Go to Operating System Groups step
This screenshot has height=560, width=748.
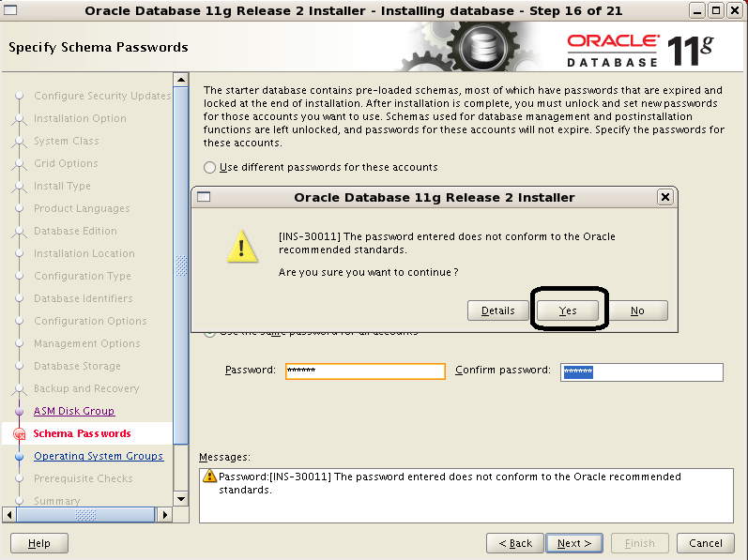point(99,456)
